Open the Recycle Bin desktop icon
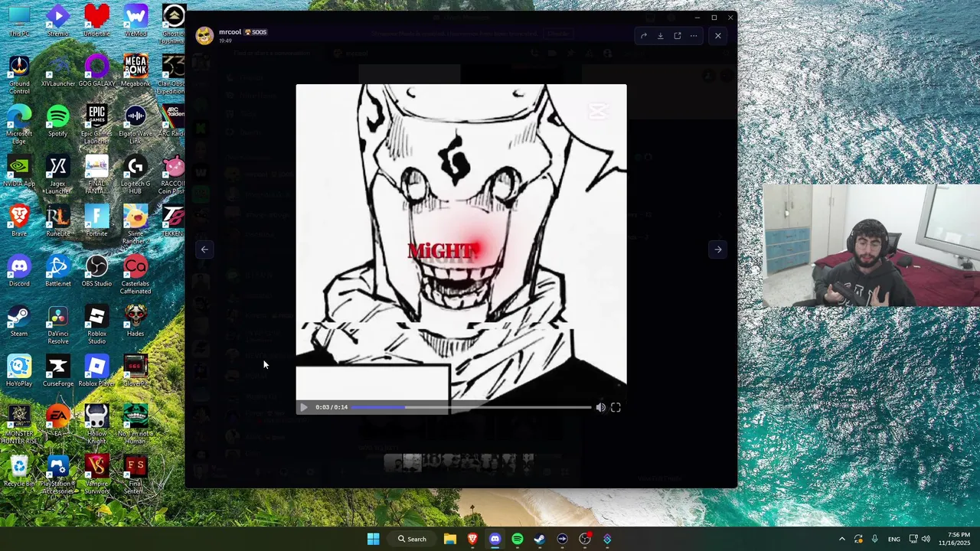 (x=19, y=471)
